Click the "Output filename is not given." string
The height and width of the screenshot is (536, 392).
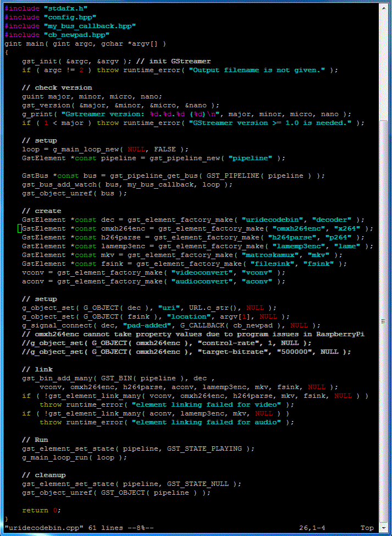click(x=257, y=70)
